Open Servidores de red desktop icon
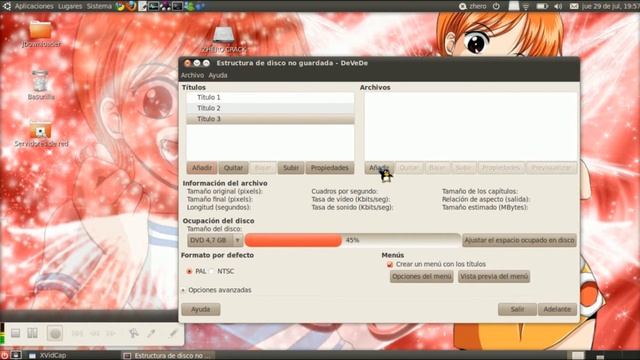This screenshot has height=360, width=640. 41,134
